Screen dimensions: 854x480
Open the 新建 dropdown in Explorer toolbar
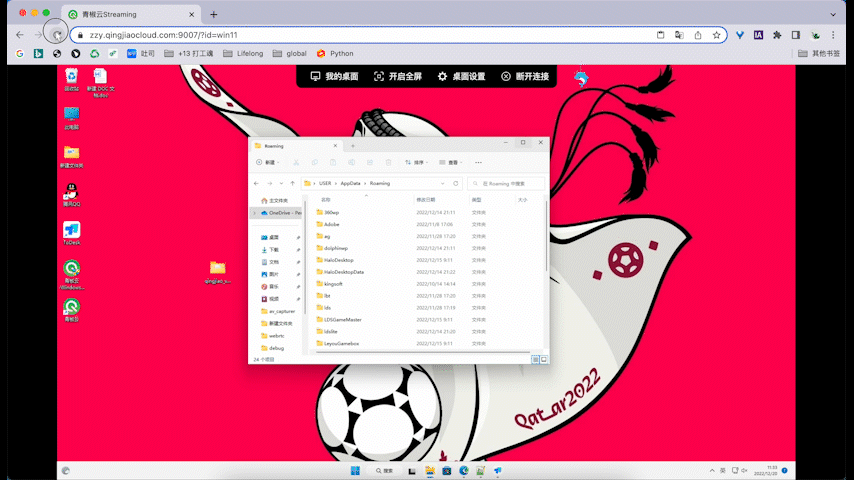pos(267,162)
